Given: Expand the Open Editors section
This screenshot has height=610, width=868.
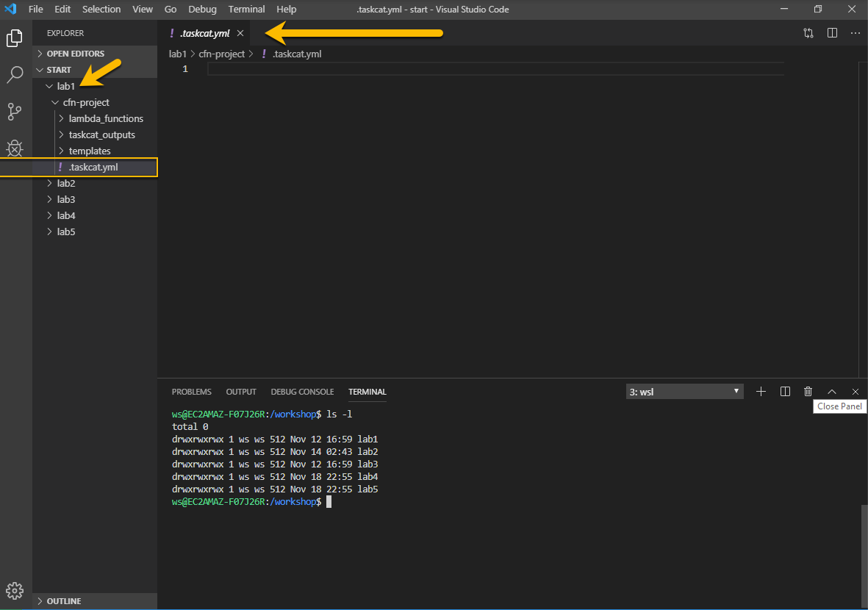Looking at the screenshot, I should pos(95,54).
